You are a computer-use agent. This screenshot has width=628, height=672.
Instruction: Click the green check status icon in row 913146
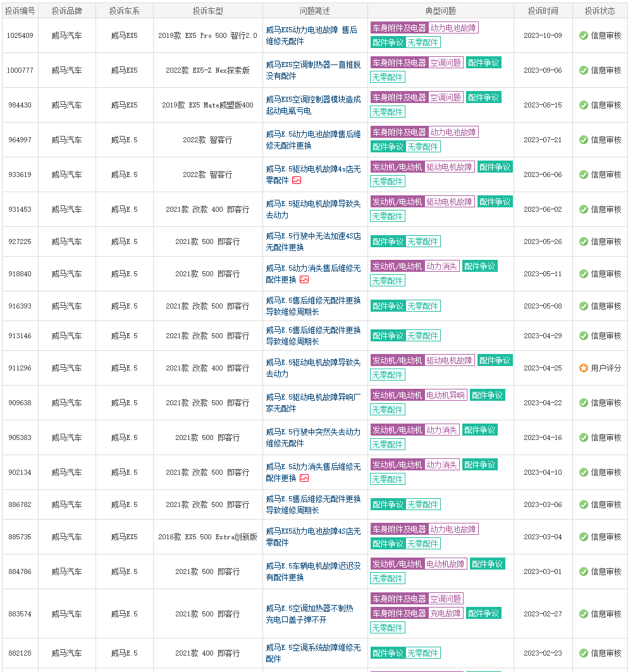(x=584, y=336)
